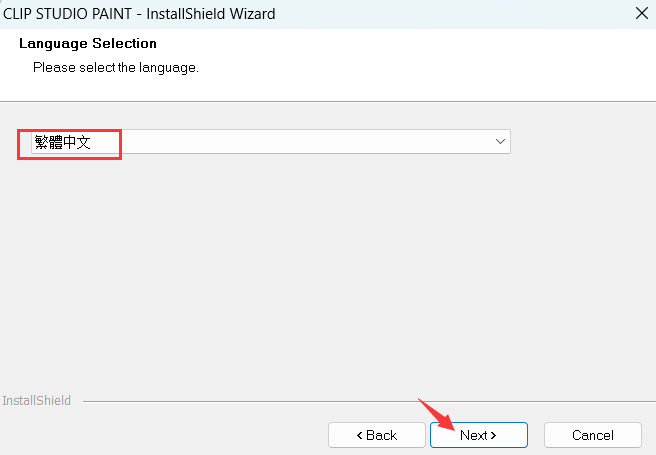Expand the language dropdown chevron

click(500, 142)
